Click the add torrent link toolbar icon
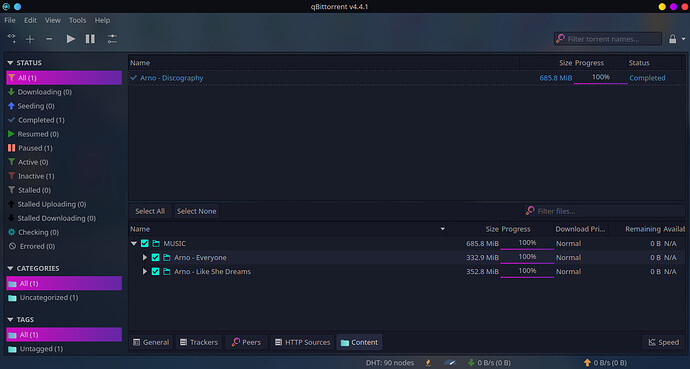This screenshot has width=690, height=369. click(11, 39)
